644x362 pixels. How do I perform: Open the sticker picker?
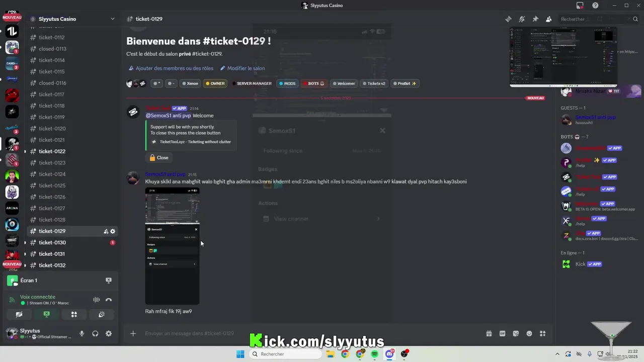[516, 333]
